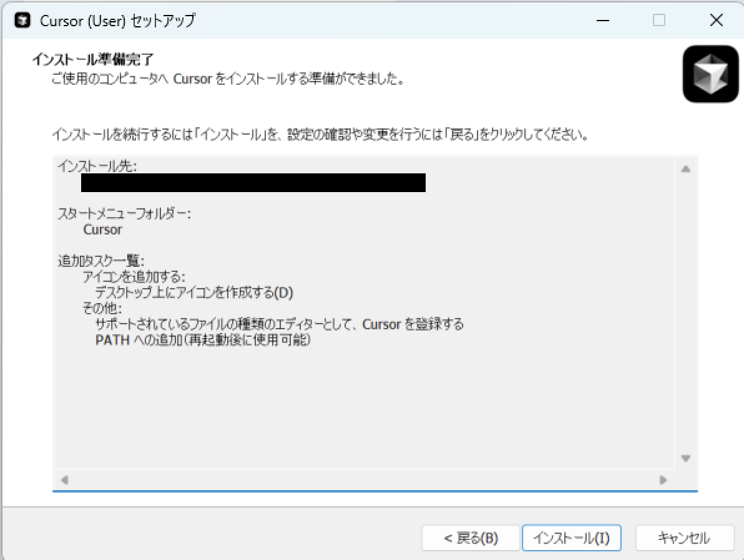Click the scroll left arrow in summary box

[x=64, y=480]
